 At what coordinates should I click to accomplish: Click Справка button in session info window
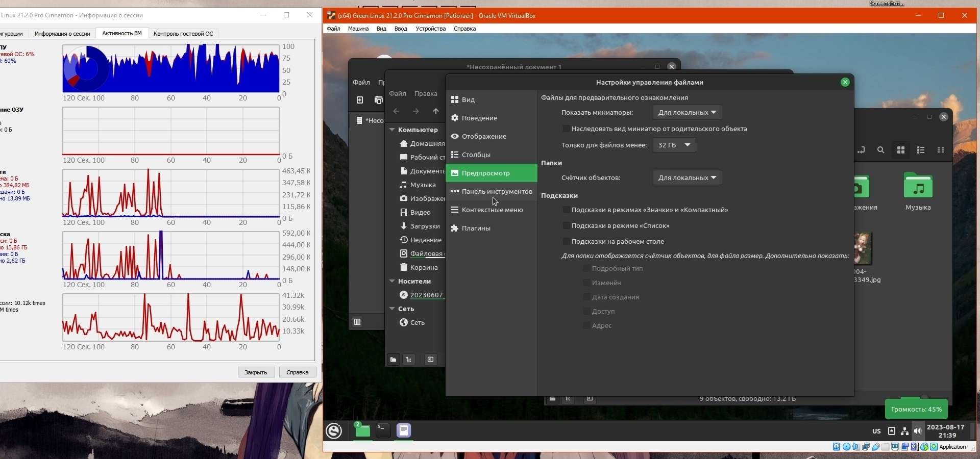(x=298, y=372)
